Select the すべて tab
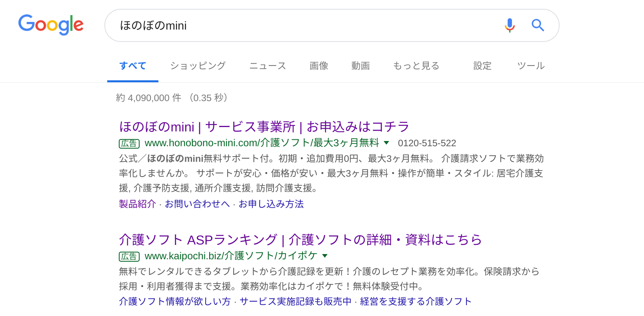The height and width of the screenshot is (316, 644). [133, 66]
